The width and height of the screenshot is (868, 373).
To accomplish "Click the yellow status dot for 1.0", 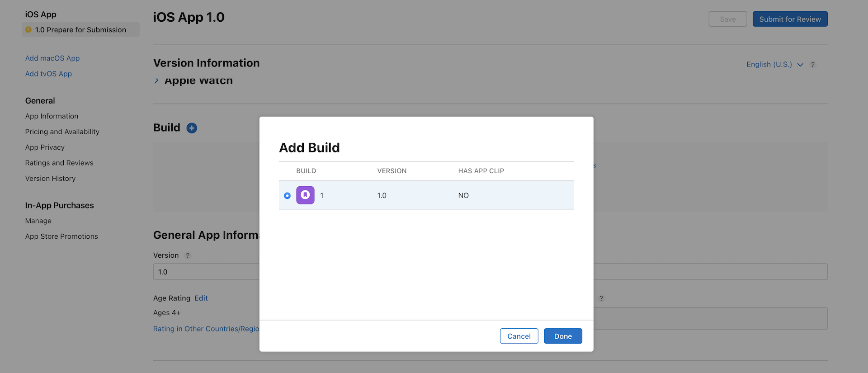I will click(28, 30).
